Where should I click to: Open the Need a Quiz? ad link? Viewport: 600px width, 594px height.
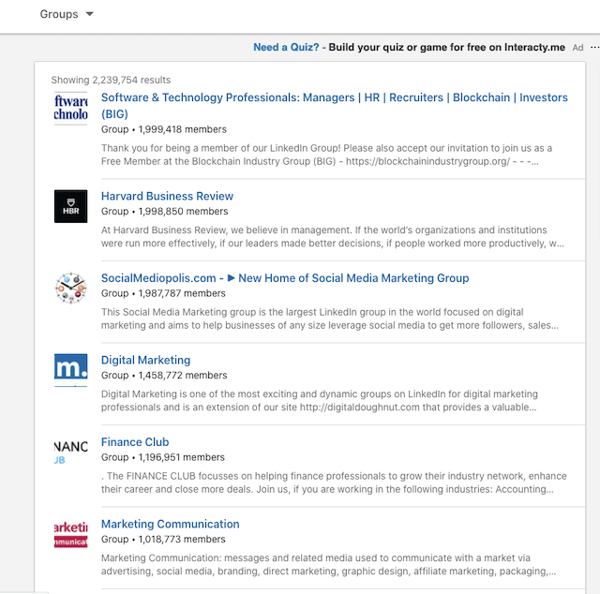(x=286, y=47)
